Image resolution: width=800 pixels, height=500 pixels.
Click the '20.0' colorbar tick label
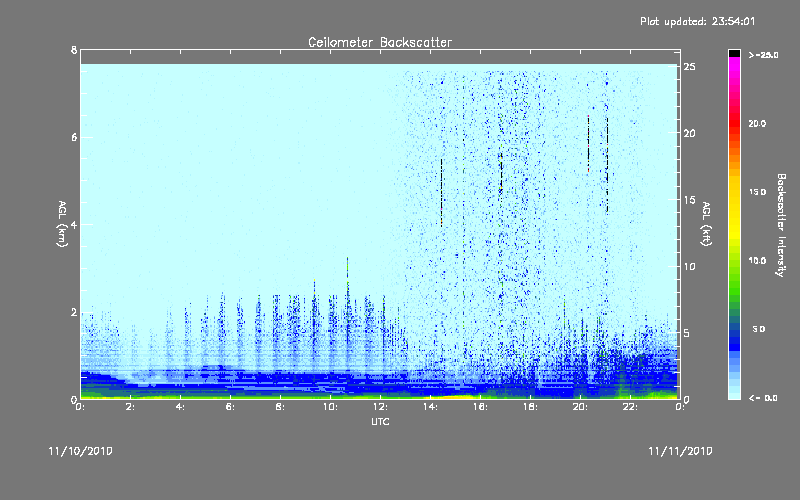757,123
